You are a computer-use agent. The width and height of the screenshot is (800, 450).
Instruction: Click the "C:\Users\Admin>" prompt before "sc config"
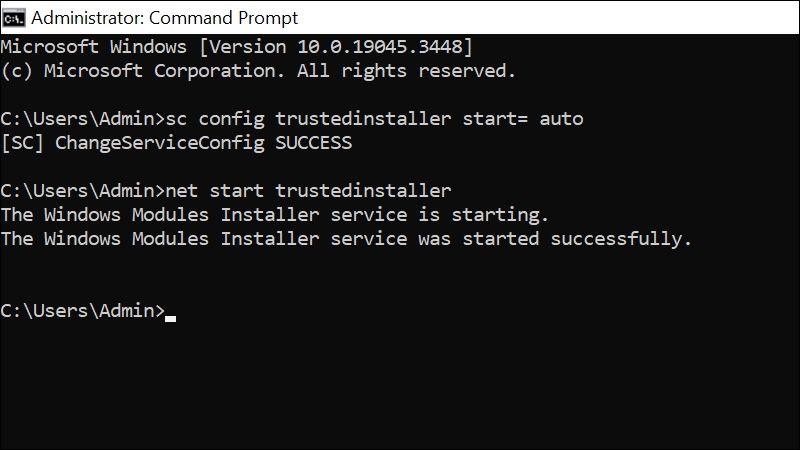(83, 119)
